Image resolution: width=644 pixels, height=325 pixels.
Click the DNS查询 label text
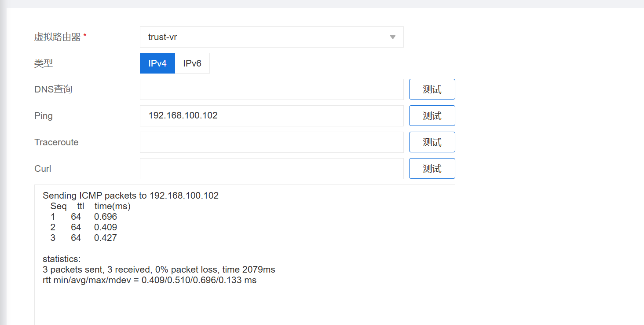click(53, 89)
